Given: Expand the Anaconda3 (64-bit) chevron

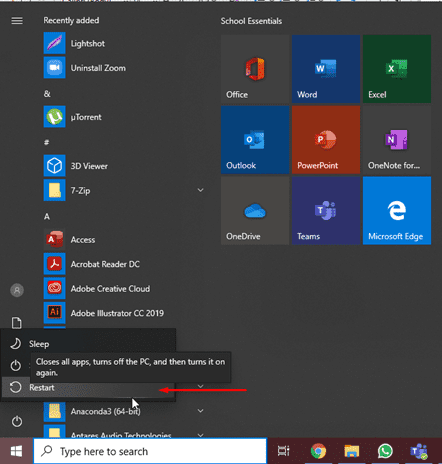Looking at the screenshot, I should pyautogui.click(x=200, y=411).
